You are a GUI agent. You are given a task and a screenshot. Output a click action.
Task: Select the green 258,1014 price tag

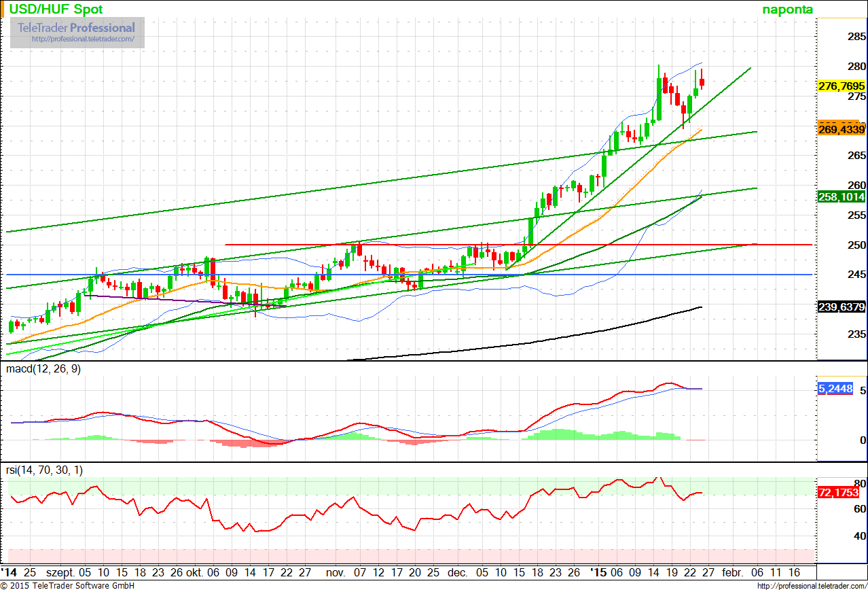842,196
